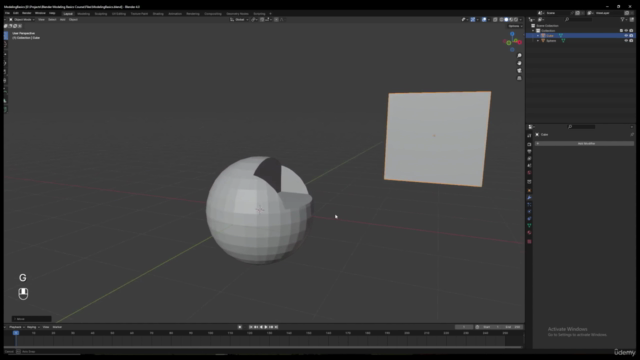Switch perspective/orthographic grid icon in viewport
The image size is (640, 360).
(x=519, y=78)
